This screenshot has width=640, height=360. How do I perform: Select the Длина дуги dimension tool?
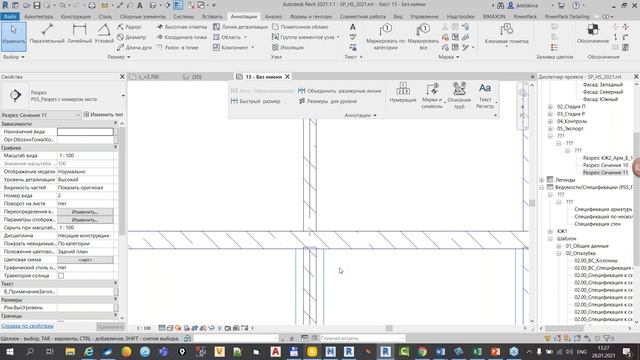[134, 47]
